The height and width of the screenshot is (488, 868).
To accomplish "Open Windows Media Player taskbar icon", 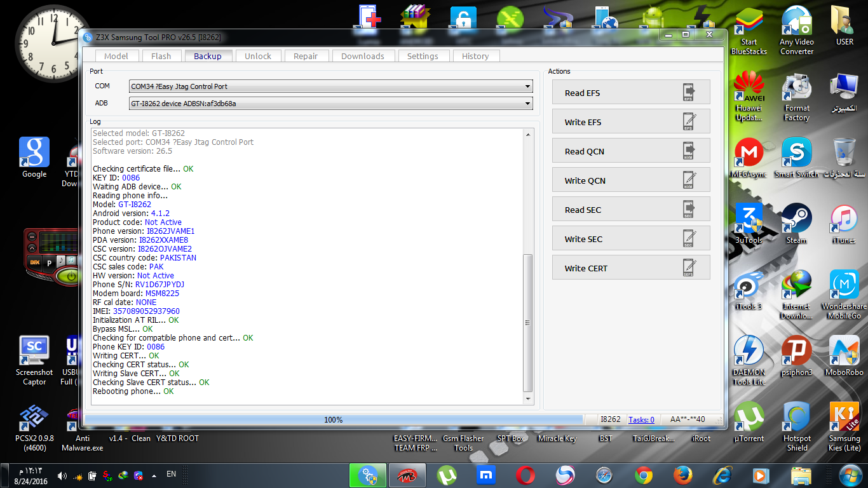I will 760,475.
